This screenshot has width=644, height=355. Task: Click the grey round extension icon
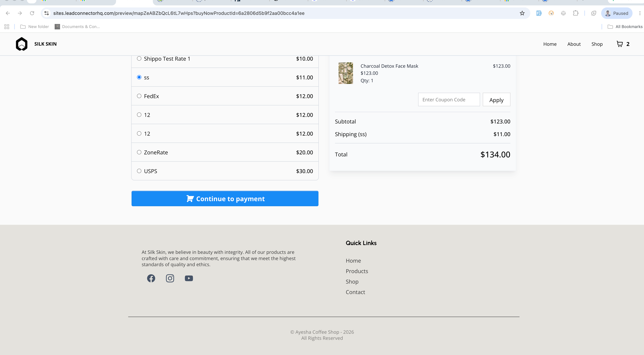563,13
